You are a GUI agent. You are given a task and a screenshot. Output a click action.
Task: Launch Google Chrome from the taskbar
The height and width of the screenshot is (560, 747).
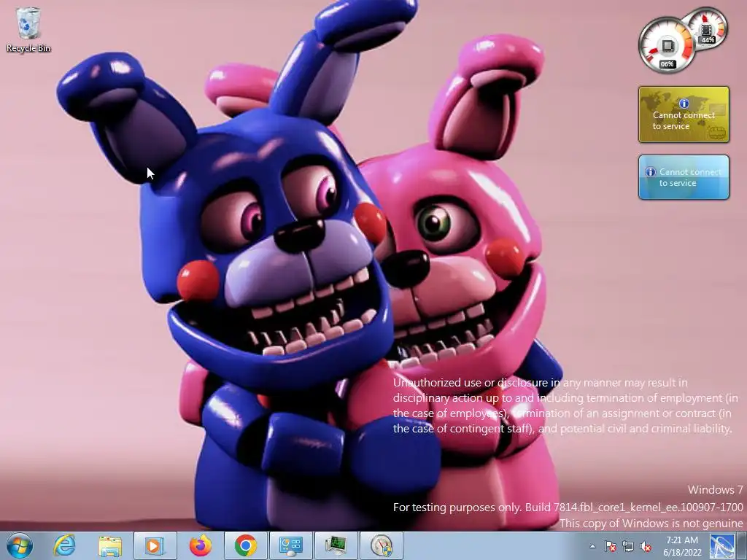245,545
